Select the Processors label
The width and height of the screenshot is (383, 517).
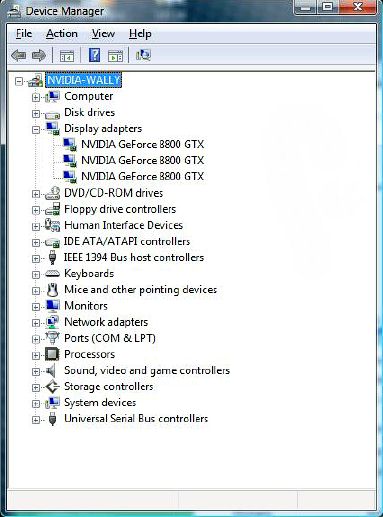point(89,354)
